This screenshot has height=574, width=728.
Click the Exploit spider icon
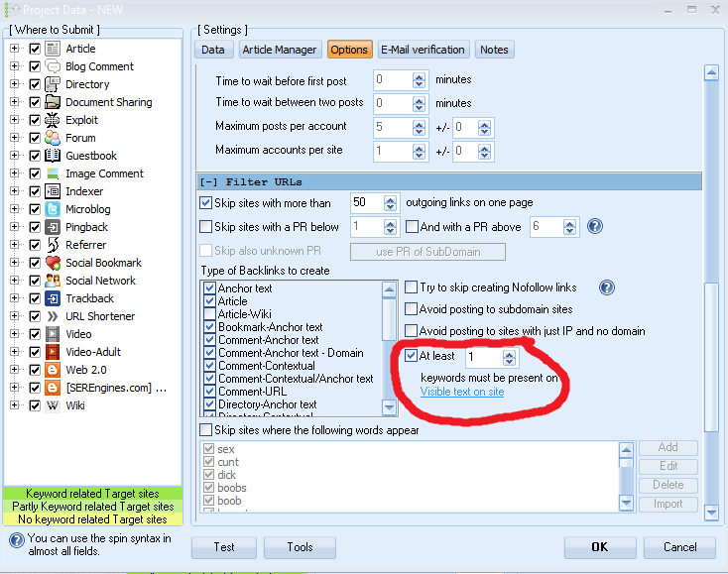(x=54, y=120)
